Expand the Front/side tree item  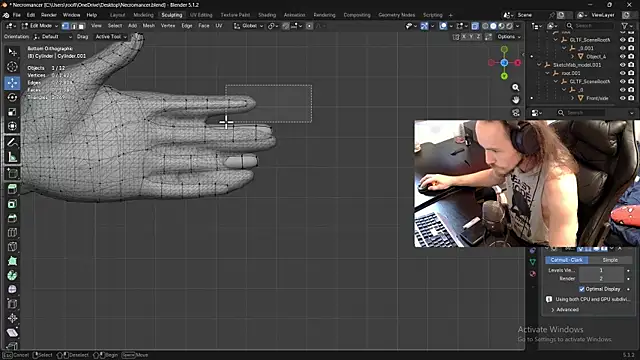[x=572, y=98]
